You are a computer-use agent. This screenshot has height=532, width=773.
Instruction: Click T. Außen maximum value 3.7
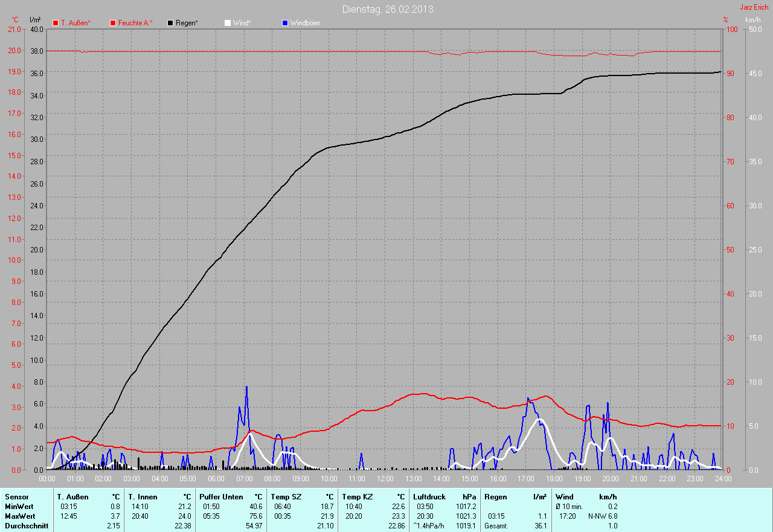coord(115,516)
